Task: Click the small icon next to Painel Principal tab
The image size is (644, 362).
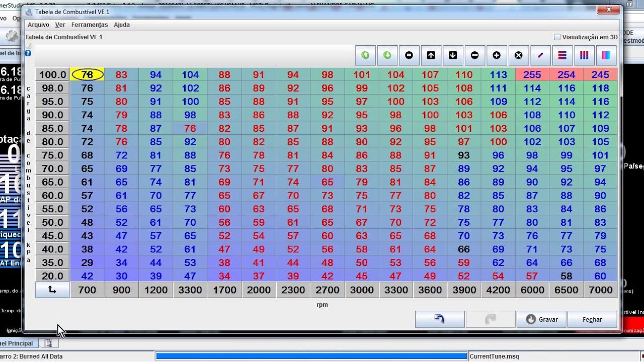Action: [48, 343]
